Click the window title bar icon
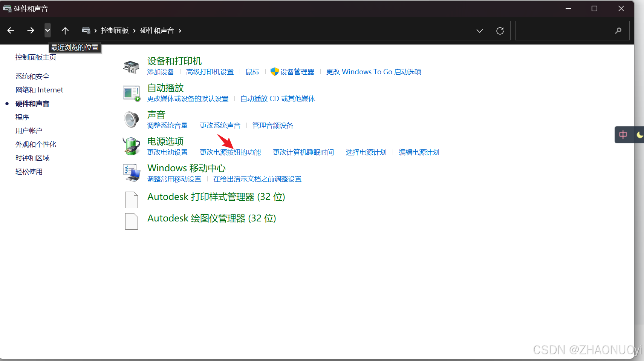This screenshot has width=644, height=361. [7, 9]
